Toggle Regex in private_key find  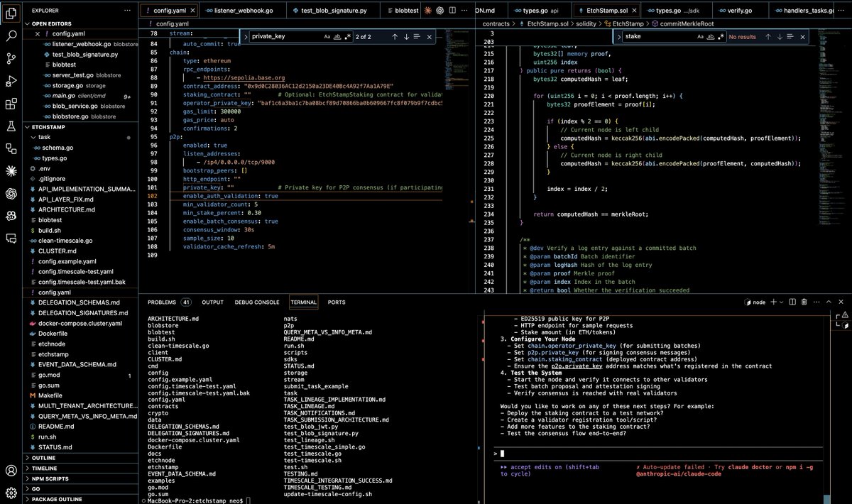(348, 36)
